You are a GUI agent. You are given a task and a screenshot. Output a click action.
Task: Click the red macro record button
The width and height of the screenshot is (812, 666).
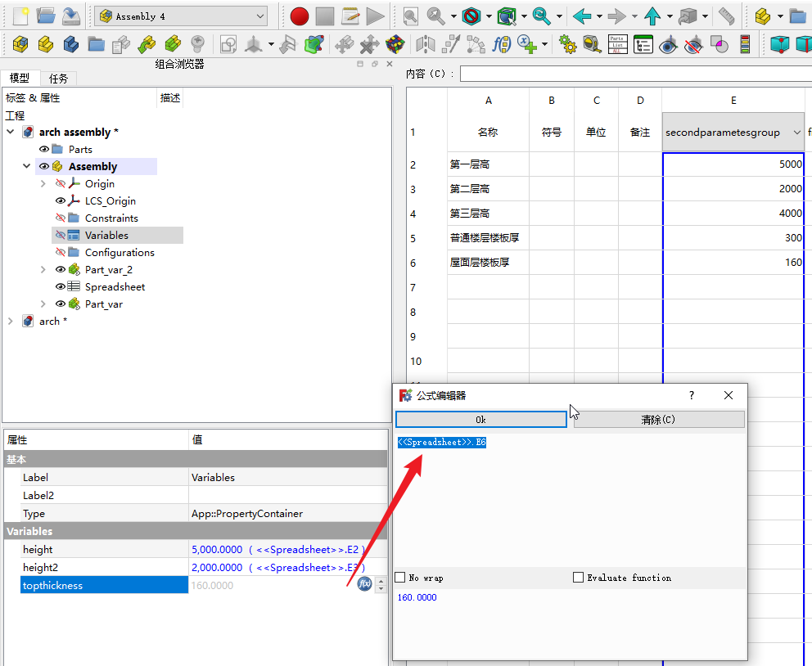[x=300, y=16]
